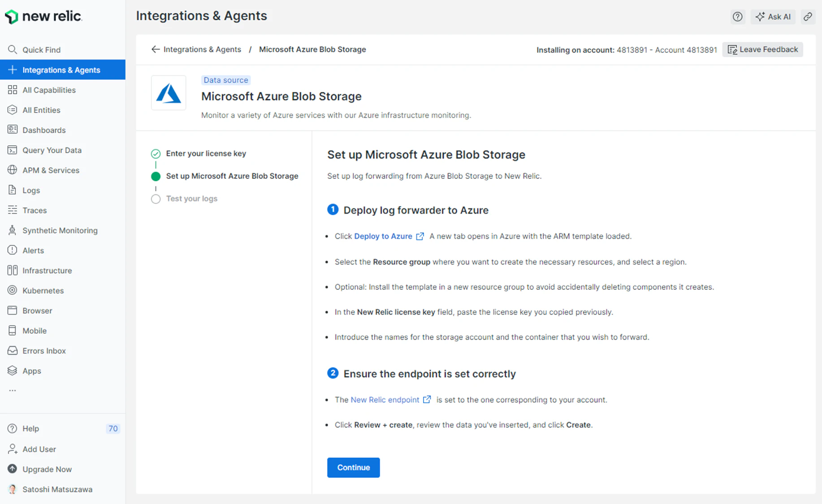Image resolution: width=822 pixels, height=504 pixels.
Task: Expand more sidebar items via ellipsis
Action: coord(12,391)
